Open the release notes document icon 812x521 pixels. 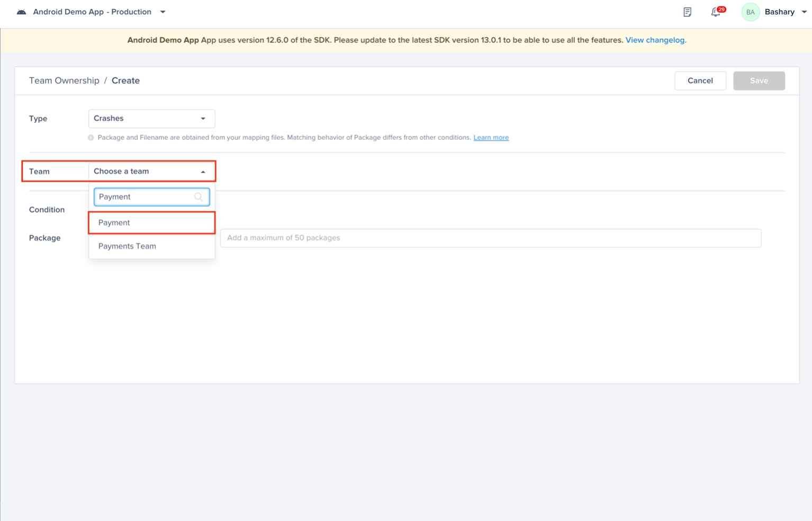point(687,12)
